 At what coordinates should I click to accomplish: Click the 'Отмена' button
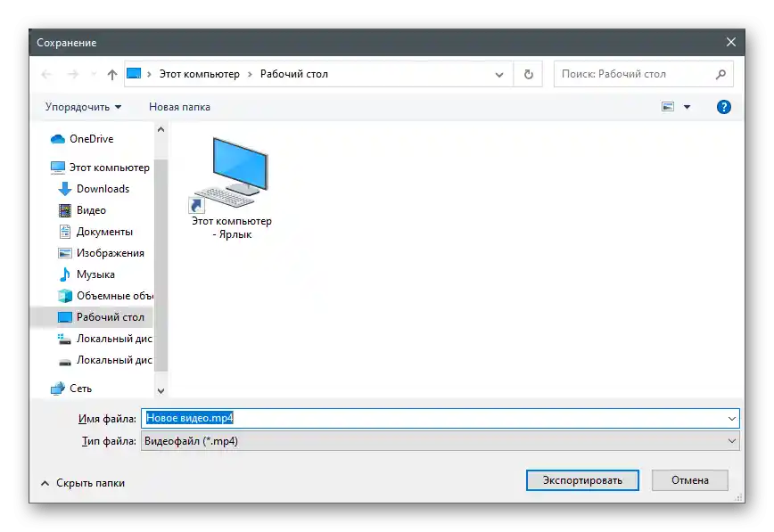point(690,480)
